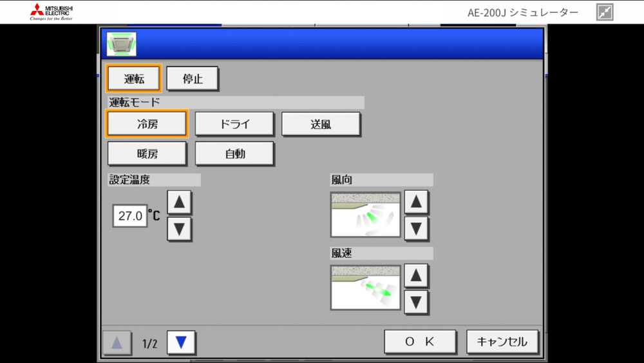Raise the set temperature with up arrow

click(x=179, y=202)
